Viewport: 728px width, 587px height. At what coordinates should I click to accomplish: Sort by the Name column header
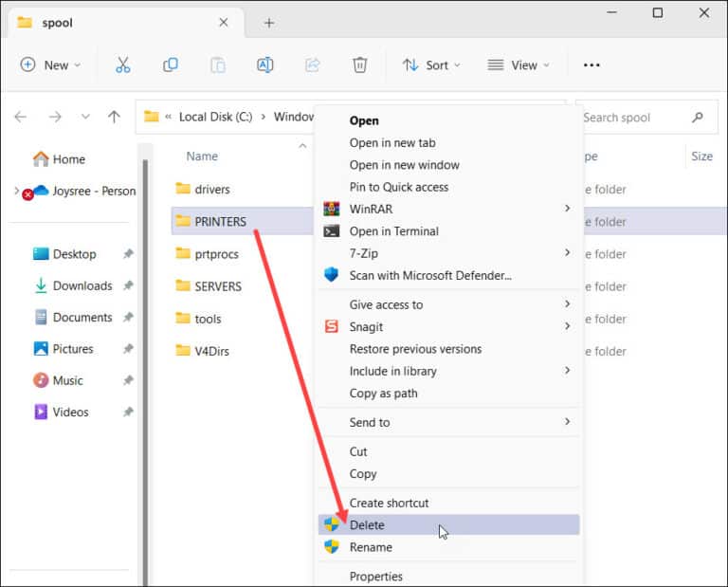[x=202, y=156]
